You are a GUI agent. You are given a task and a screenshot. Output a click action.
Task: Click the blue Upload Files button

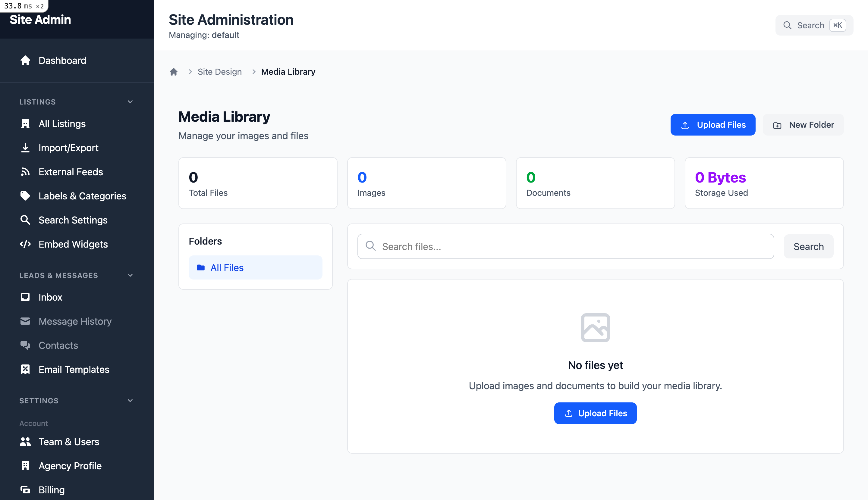[713, 124]
